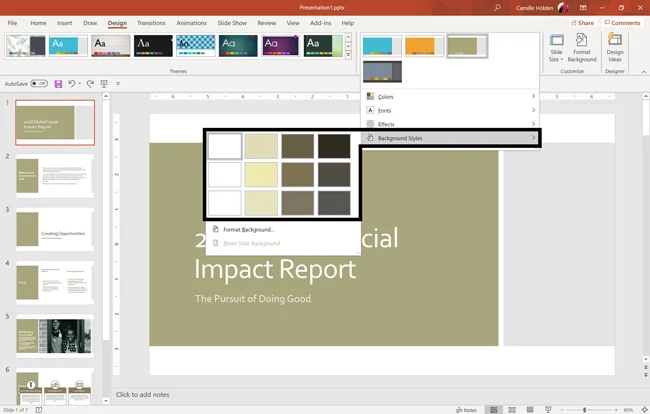Expand the Colors submenu arrow
The height and width of the screenshot is (414, 650).
click(533, 96)
